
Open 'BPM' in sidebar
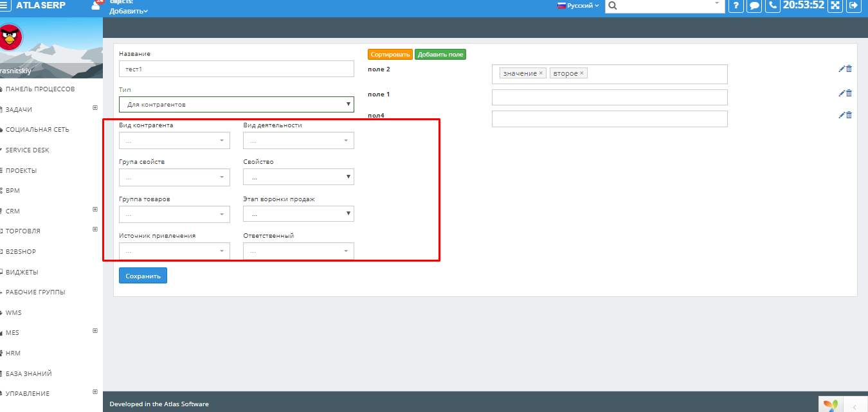[x=13, y=191]
